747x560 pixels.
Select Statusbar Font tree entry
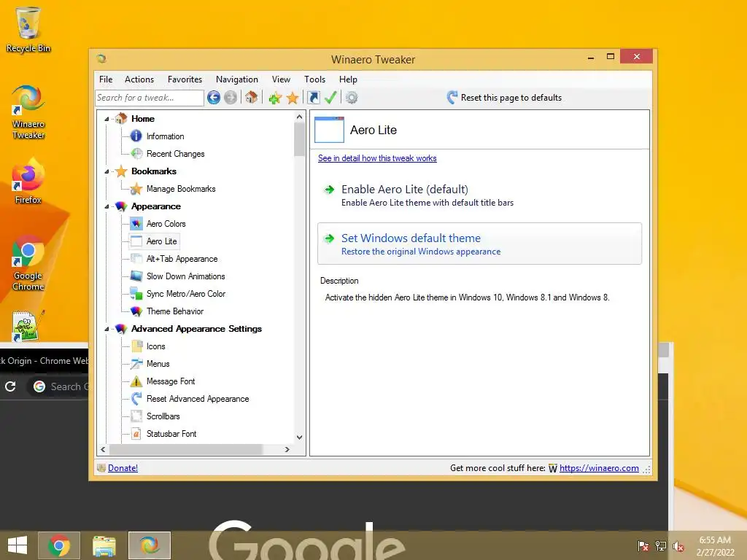tap(171, 434)
